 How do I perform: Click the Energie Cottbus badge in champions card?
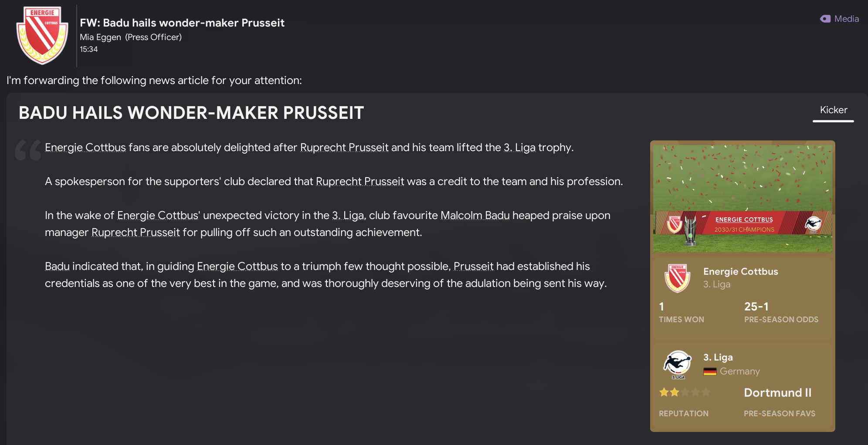pos(677,278)
